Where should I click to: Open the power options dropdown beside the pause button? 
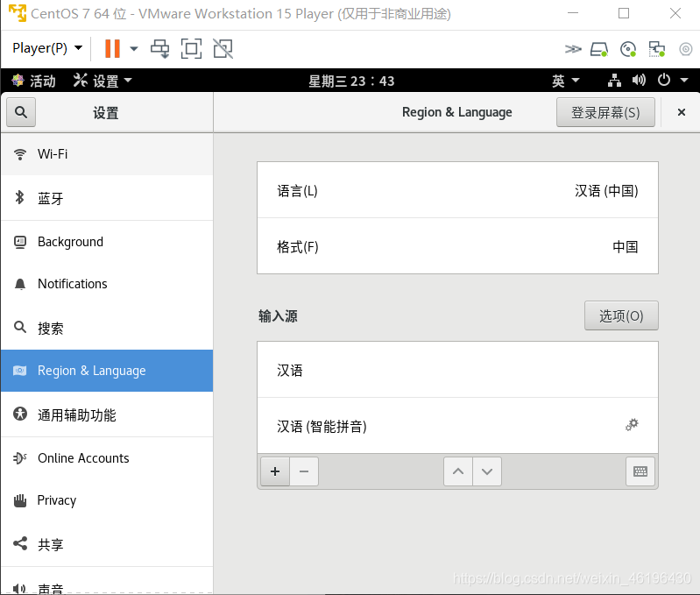tap(133, 49)
